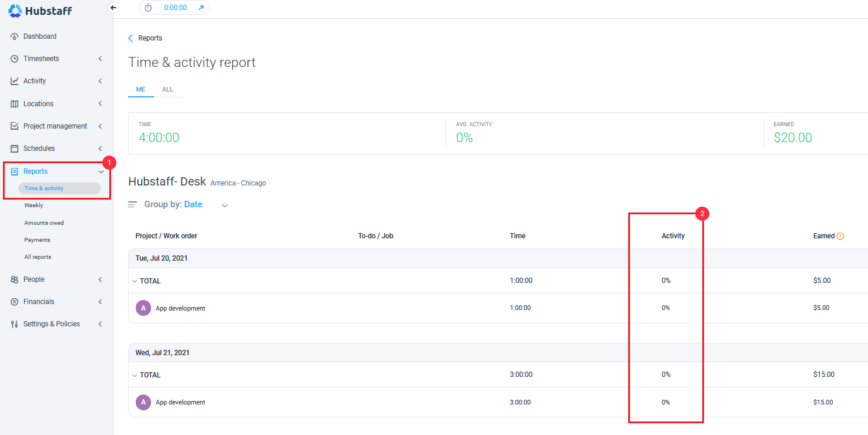
Task: Click the 4:00:00 total time value
Action: 159,138
